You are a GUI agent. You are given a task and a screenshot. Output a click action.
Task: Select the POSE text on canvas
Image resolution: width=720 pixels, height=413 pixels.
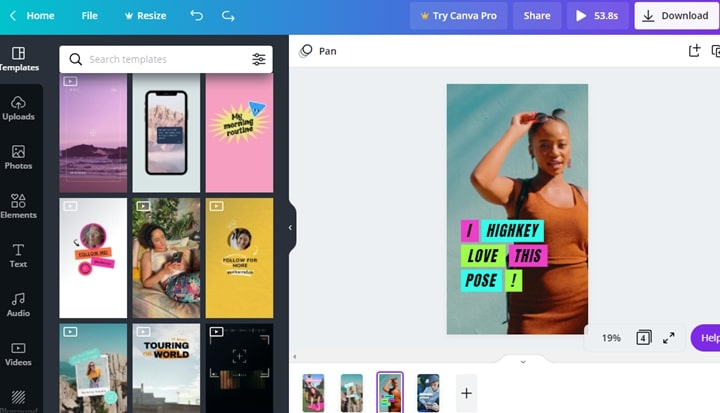481,280
